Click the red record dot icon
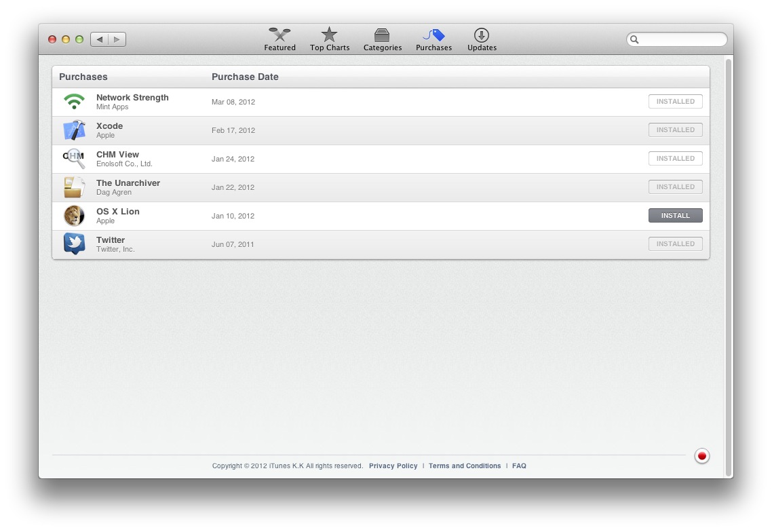Screen dimensions: 772x532 [702, 456]
